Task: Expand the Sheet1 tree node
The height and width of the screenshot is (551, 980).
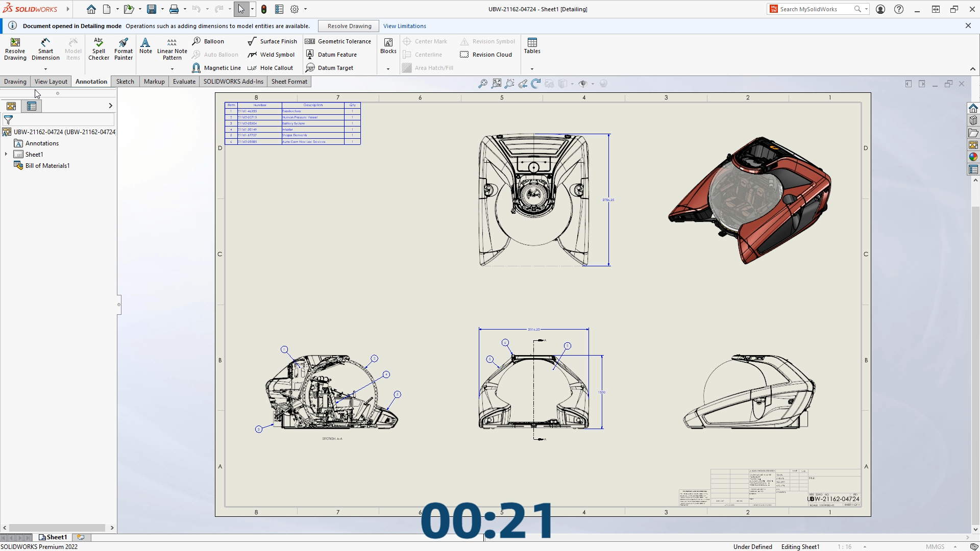Action: pyautogui.click(x=6, y=154)
